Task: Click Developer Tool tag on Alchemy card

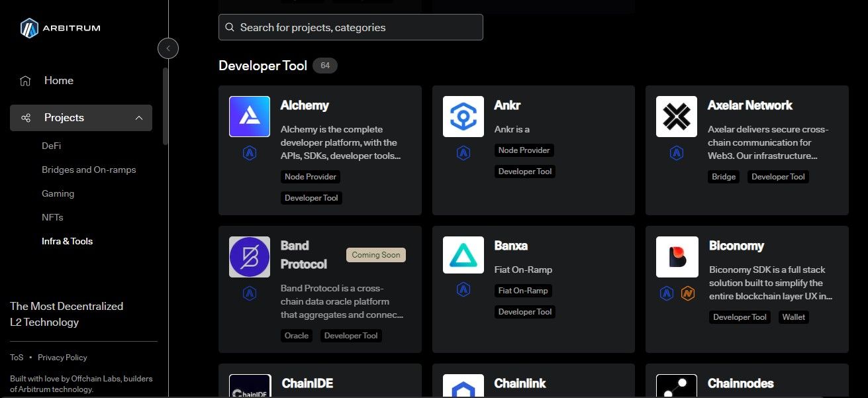Action: coord(311,198)
